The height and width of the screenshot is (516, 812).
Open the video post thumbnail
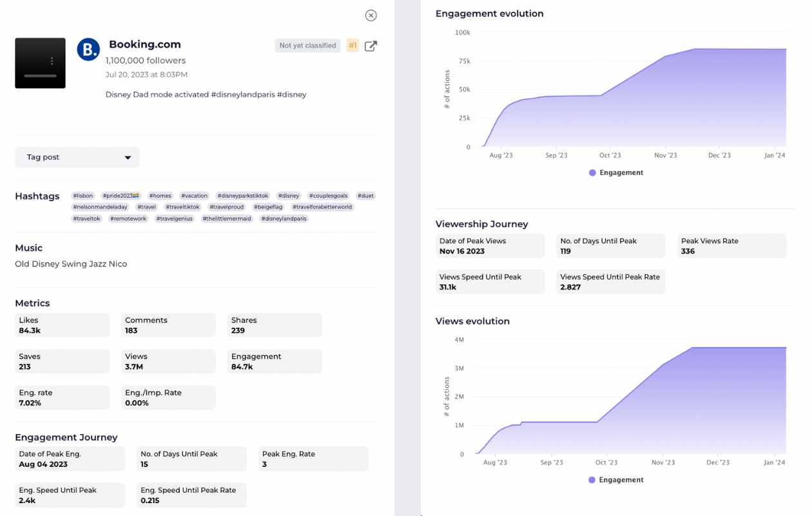coord(40,63)
